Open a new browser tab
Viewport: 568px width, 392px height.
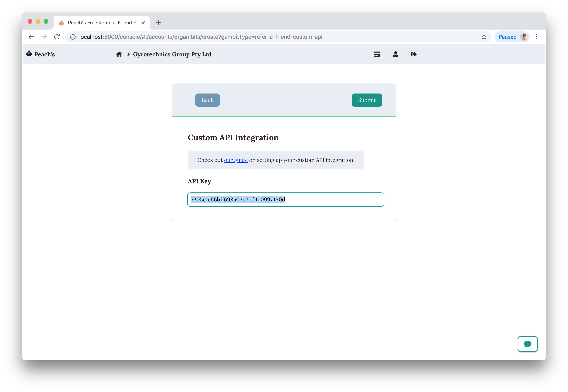(158, 23)
